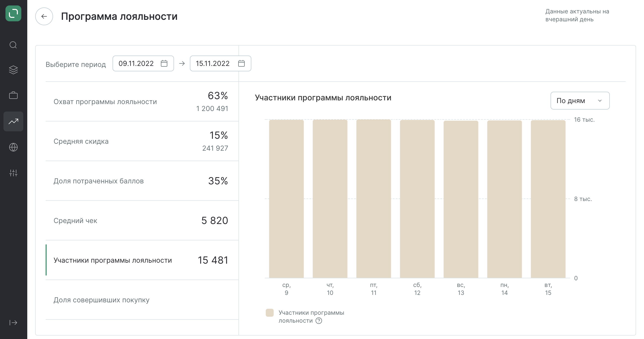Click the chart heading above the bars
The width and height of the screenshot is (644, 339).
(x=323, y=97)
